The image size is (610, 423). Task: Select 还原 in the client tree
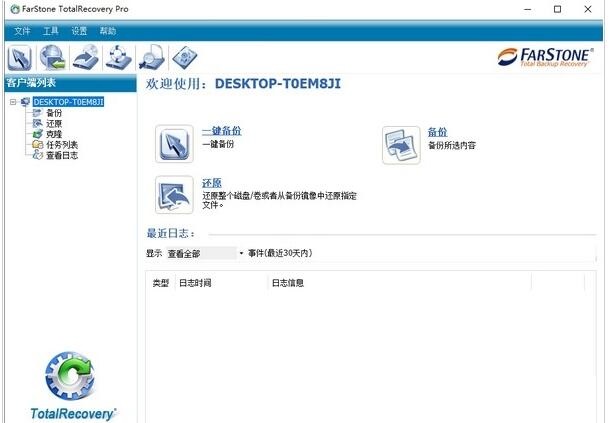click(x=54, y=124)
